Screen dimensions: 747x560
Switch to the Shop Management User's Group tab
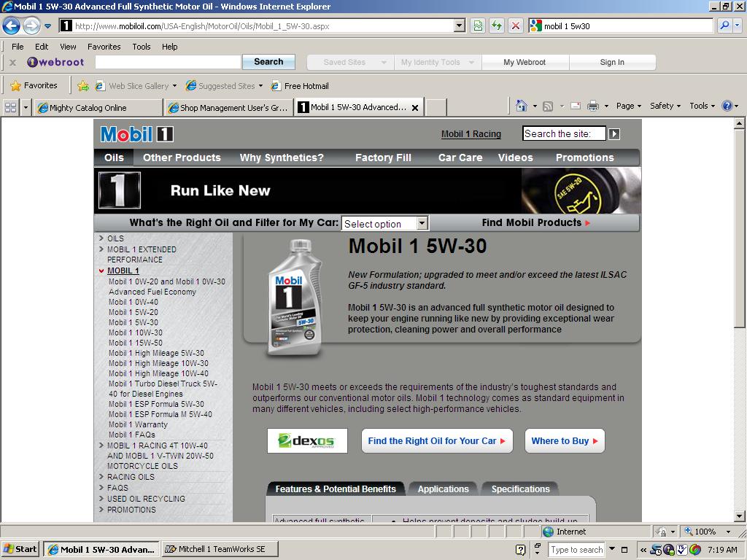(x=228, y=108)
